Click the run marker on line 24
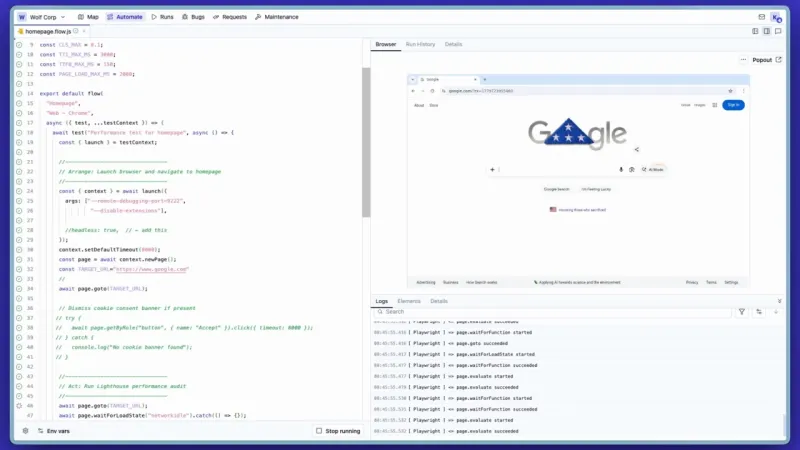 (x=19, y=191)
